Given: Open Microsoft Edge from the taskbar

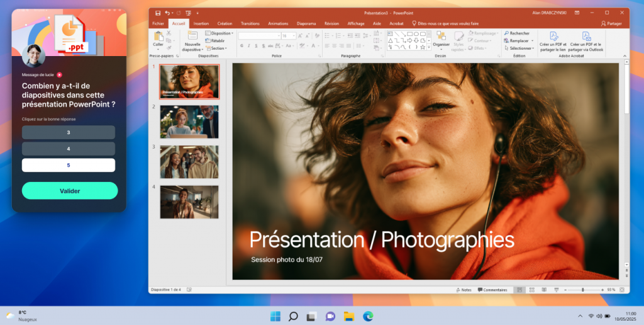Looking at the screenshot, I should click(x=367, y=316).
